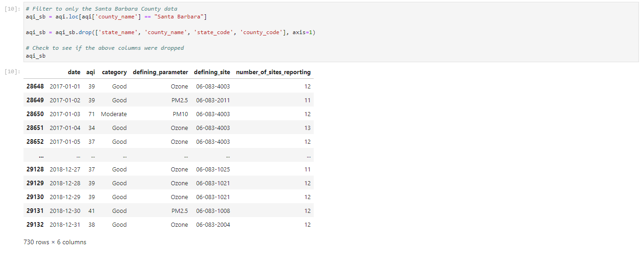This screenshot has height=253, width=644.
Task: Click site value 06-083-2011
Action: coord(213,100)
